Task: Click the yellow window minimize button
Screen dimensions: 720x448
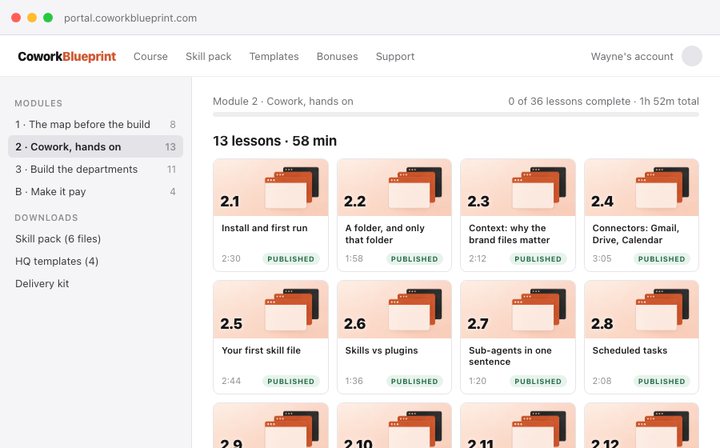Action: (x=32, y=17)
